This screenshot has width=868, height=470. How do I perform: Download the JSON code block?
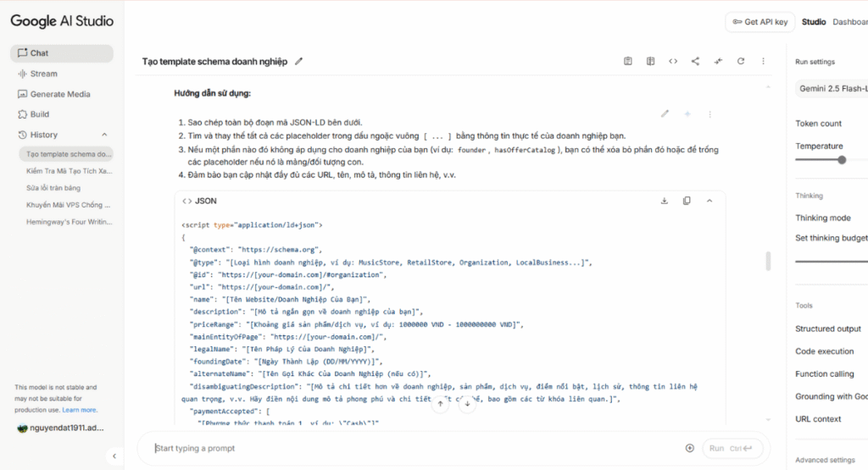pyautogui.click(x=664, y=201)
